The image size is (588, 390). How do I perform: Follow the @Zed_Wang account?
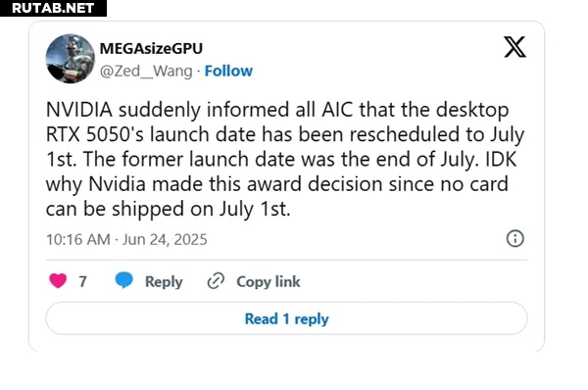pyautogui.click(x=228, y=71)
